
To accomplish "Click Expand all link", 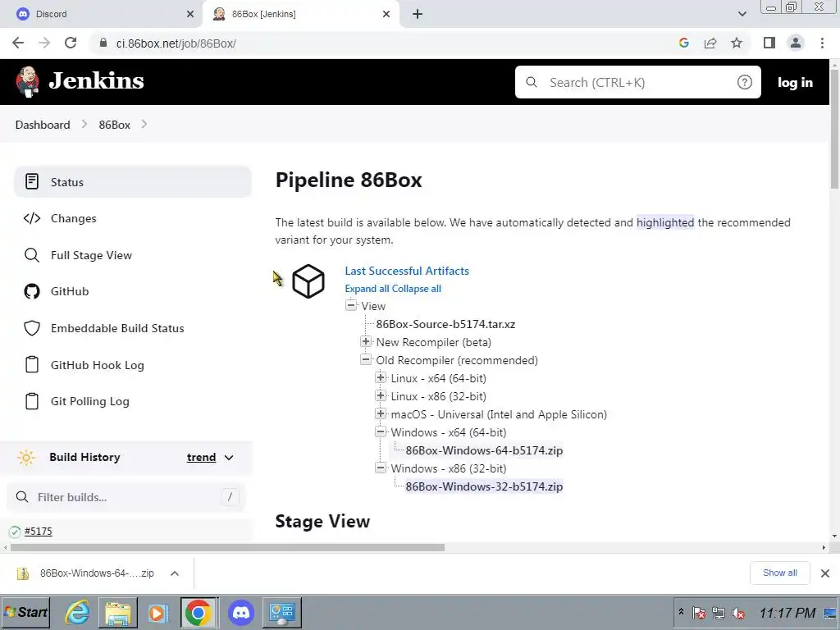I will coord(367,288).
